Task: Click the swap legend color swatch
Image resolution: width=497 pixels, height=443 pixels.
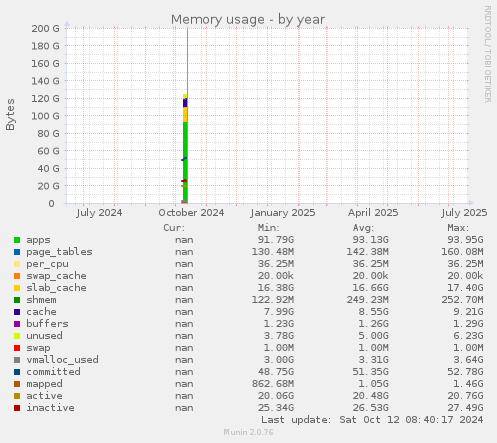Action: tap(17, 348)
